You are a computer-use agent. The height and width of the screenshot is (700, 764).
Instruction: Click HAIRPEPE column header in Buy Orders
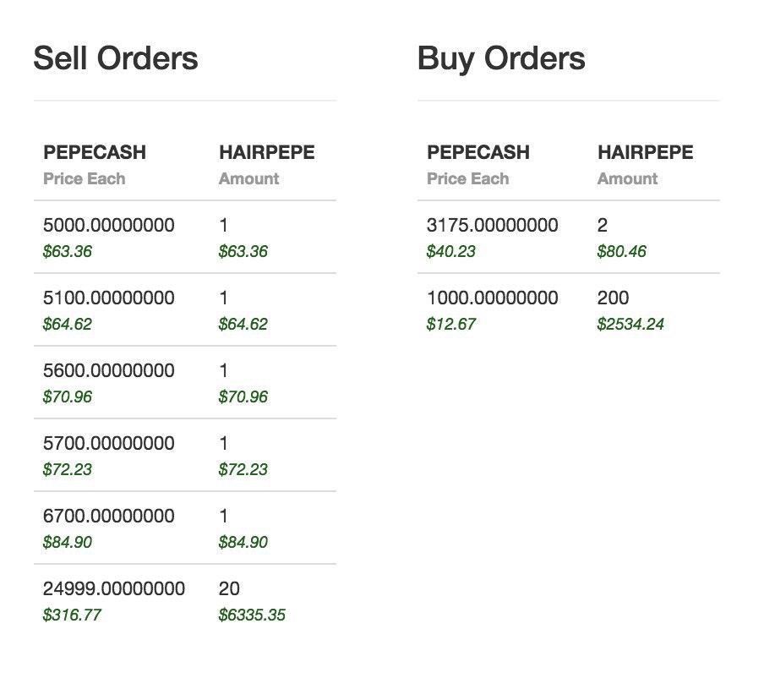[x=645, y=152]
